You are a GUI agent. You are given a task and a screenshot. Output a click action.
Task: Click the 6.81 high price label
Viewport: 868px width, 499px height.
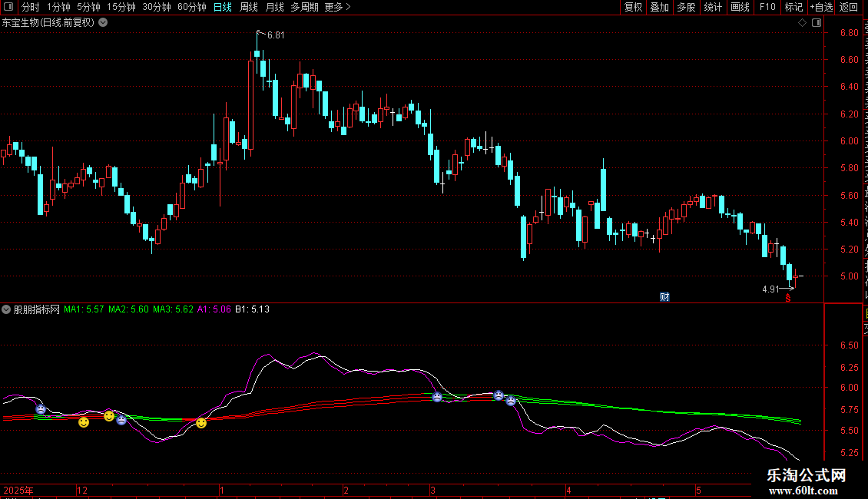point(276,35)
